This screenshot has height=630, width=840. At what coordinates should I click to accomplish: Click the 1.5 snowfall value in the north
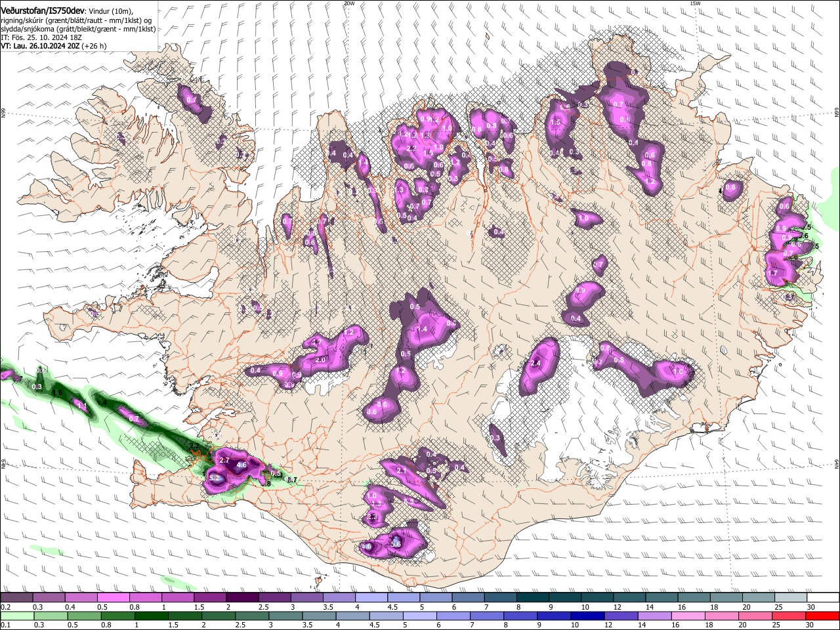click(556, 122)
